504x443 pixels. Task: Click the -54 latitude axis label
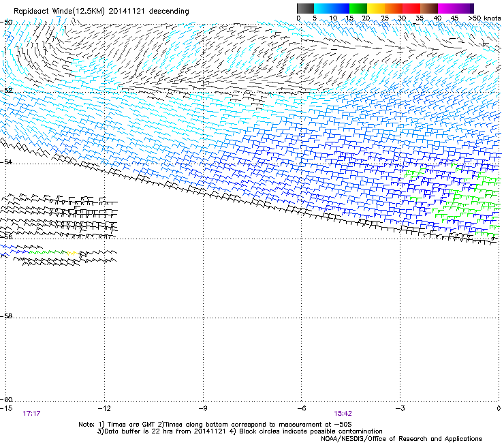point(6,162)
